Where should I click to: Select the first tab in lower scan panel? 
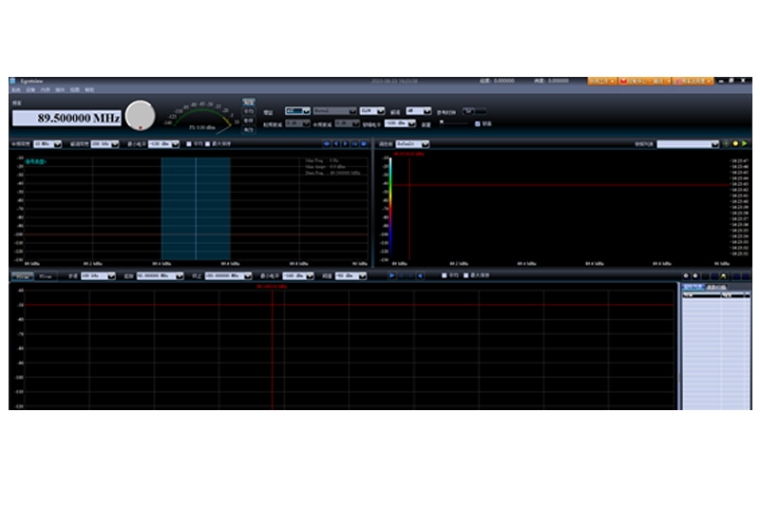tap(21, 275)
